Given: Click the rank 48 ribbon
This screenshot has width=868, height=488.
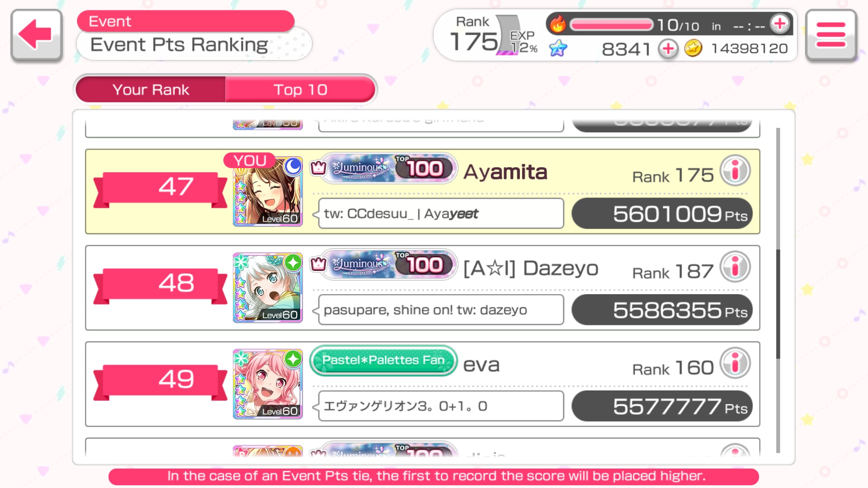Looking at the screenshot, I should coord(160,284).
